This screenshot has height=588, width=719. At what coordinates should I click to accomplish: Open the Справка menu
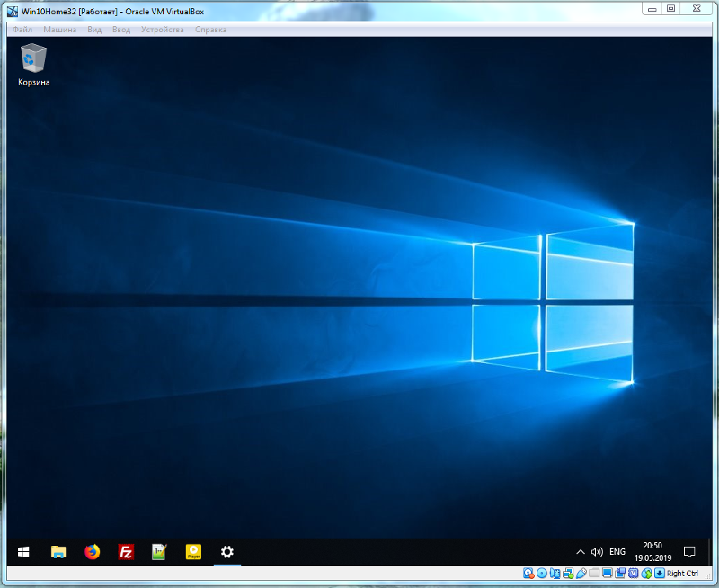point(210,30)
